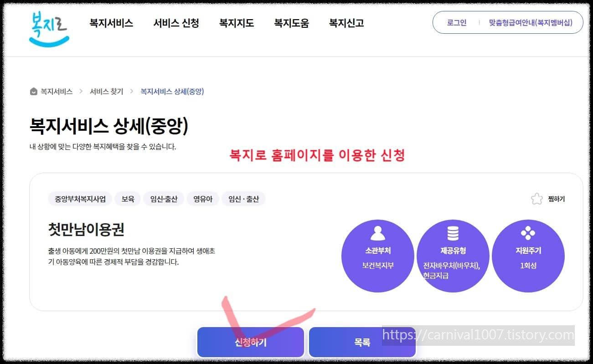Click the 제공유형 database icon

tap(453, 233)
